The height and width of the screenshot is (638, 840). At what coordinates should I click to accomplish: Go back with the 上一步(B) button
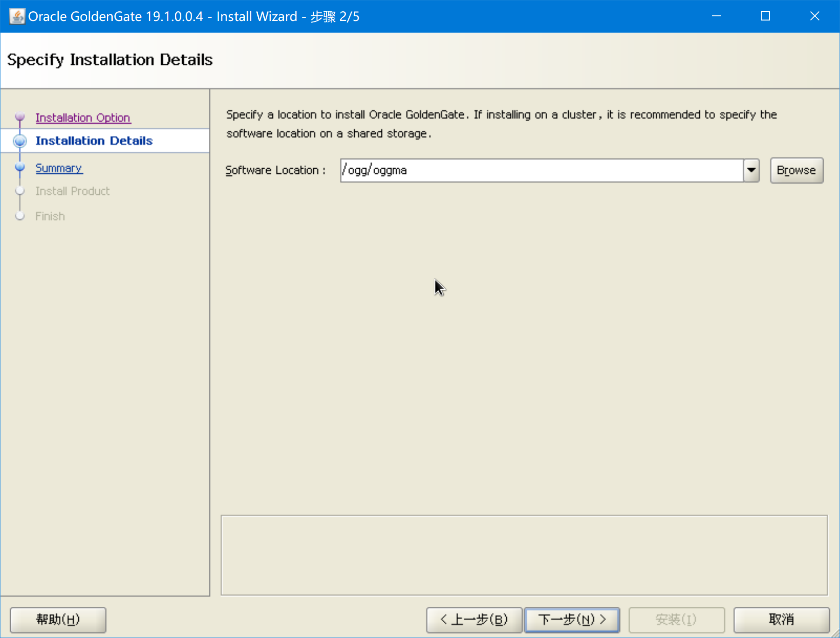pos(474,619)
